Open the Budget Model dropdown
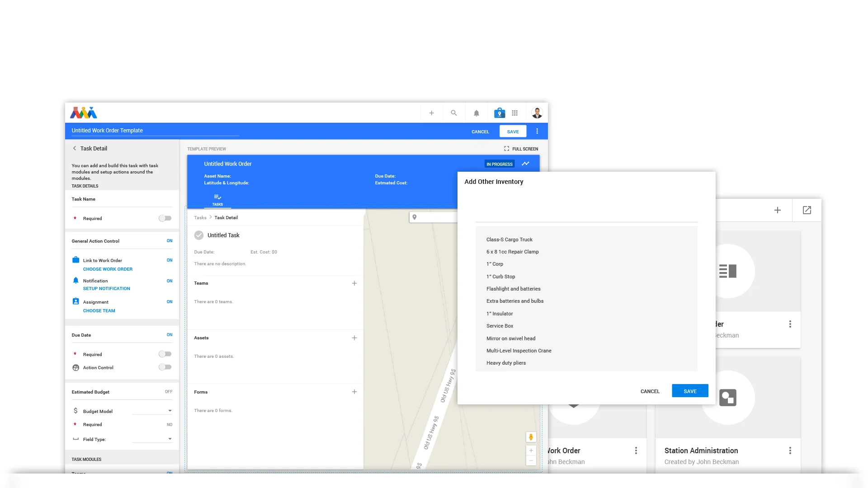This screenshot has width=868, height=488. click(x=152, y=411)
